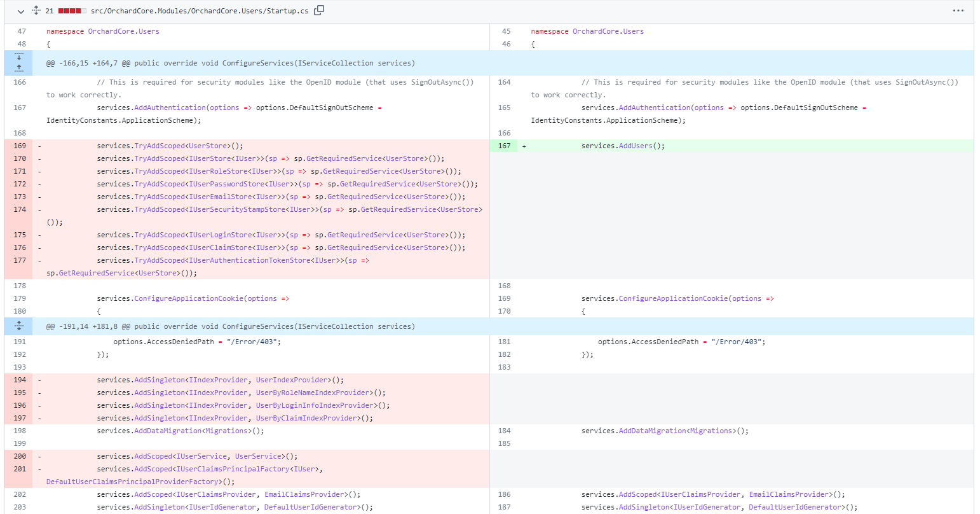Click removed IUserAuthenticationTokenStore<IUser> registration line
This screenshot has height=514, width=980.
pyautogui.click(x=208, y=267)
